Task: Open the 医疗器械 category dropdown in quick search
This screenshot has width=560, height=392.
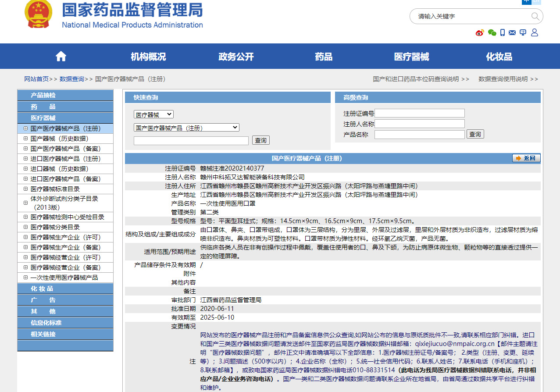Action: [x=153, y=114]
